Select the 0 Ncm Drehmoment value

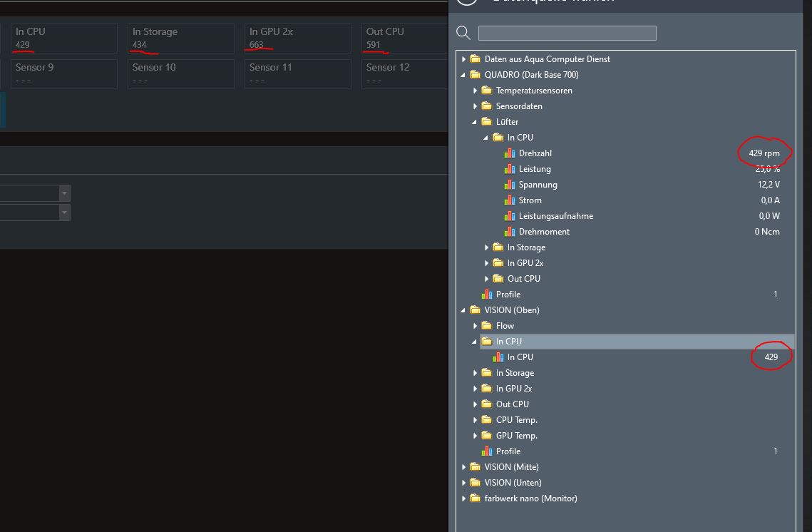click(x=767, y=232)
